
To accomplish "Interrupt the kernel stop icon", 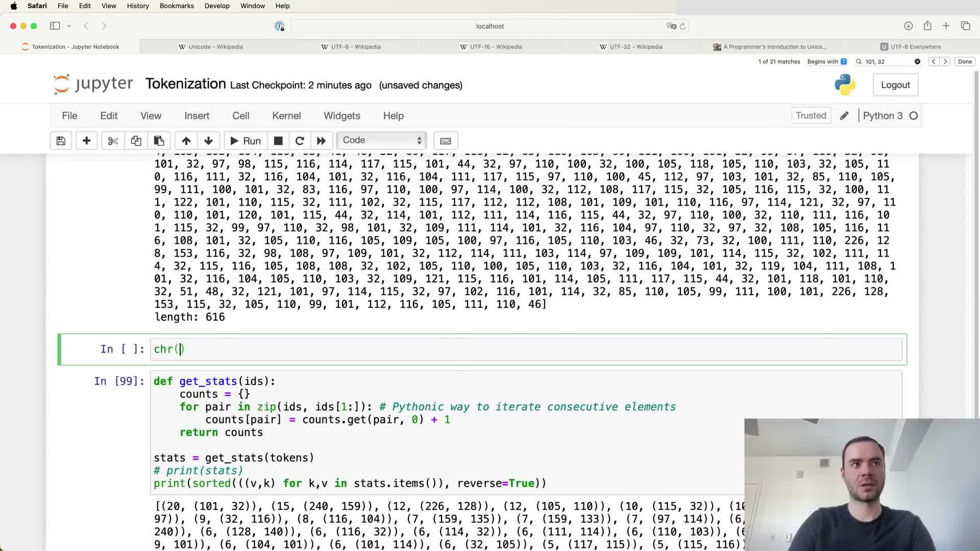I will click(278, 141).
